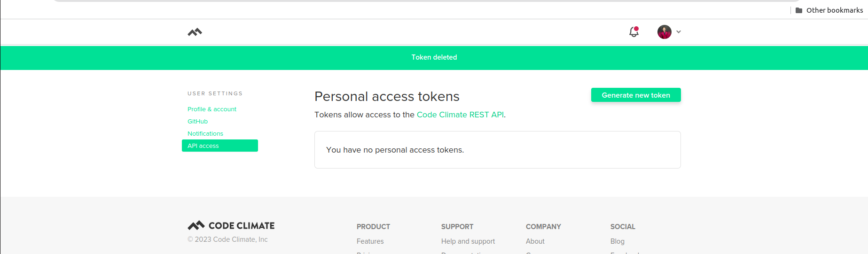Viewport: 868px width, 254px height.
Task: Click the Code Climate logo in header
Action: pyautogui.click(x=195, y=32)
